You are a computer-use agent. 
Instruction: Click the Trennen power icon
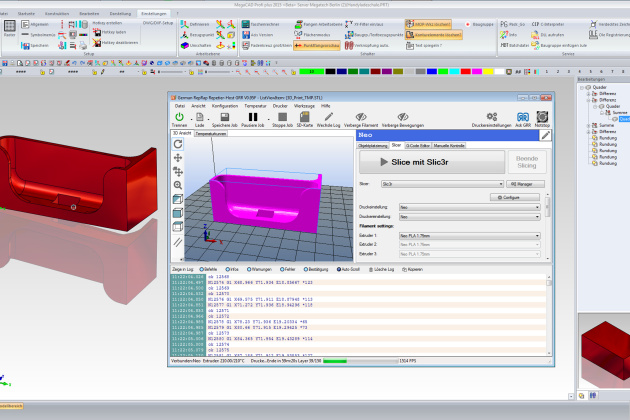coord(179,117)
